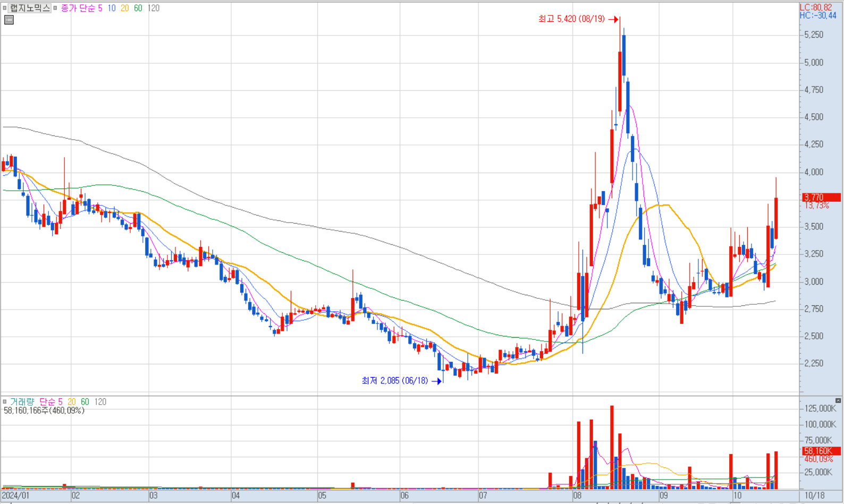
Task: Click the HC:-30.44 value
Action: coord(818,15)
